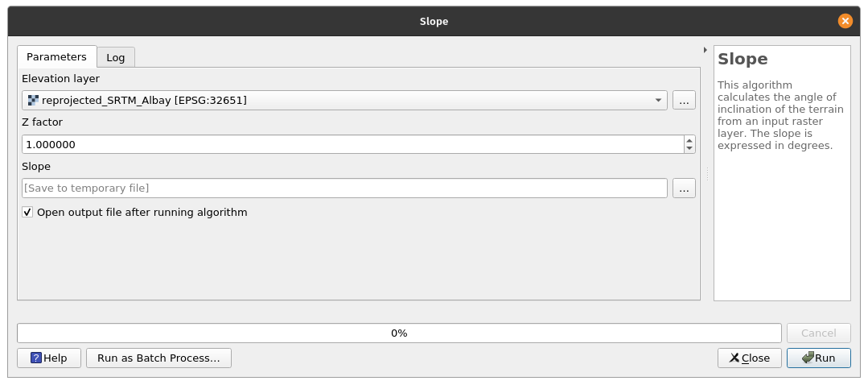Click the Help question mark icon
Image resolution: width=868 pixels, height=385 pixels.
point(35,358)
